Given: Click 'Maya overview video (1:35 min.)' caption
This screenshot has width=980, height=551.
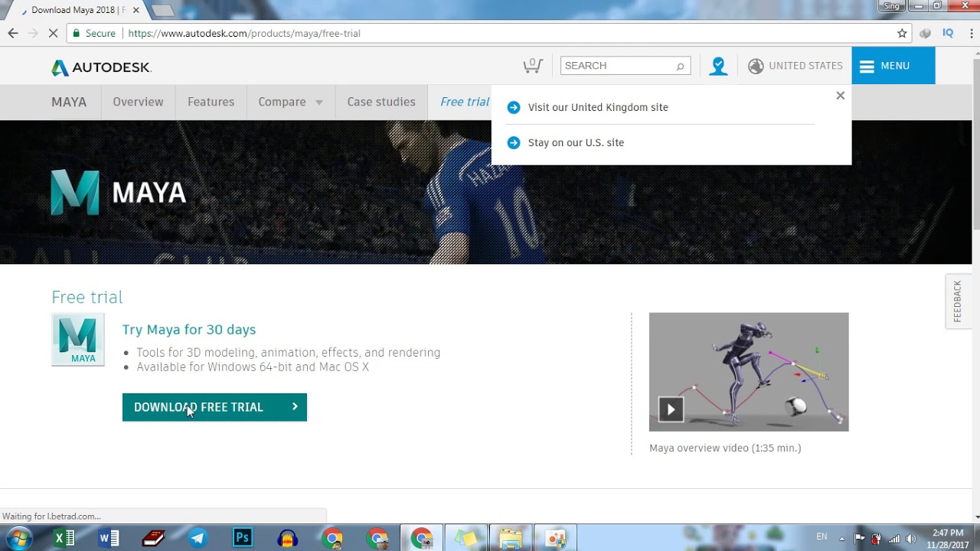Looking at the screenshot, I should [725, 448].
